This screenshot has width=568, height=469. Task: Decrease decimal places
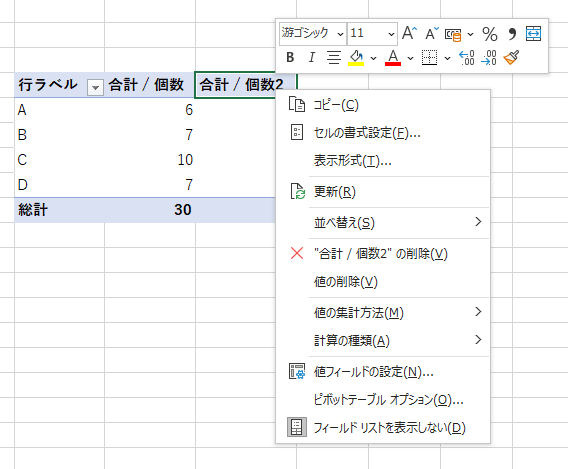tap(489, 57)
